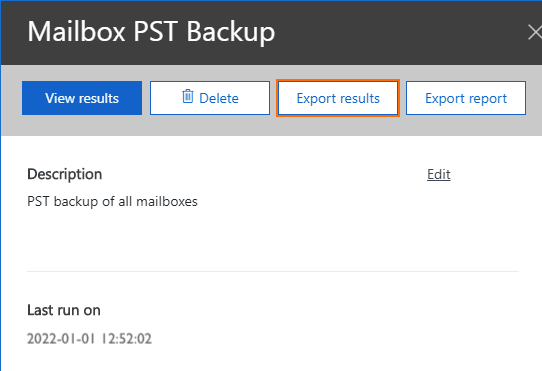Open the View results button
The width and height of the screenshot is (542, 371).
pos(82,98)
